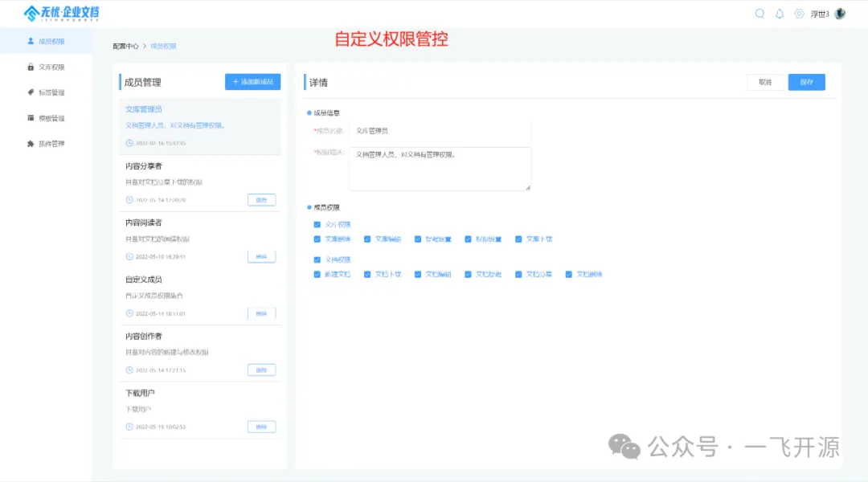Delete the 内容分享者 member
Screen dimensions: 868x482
(261, 200)
